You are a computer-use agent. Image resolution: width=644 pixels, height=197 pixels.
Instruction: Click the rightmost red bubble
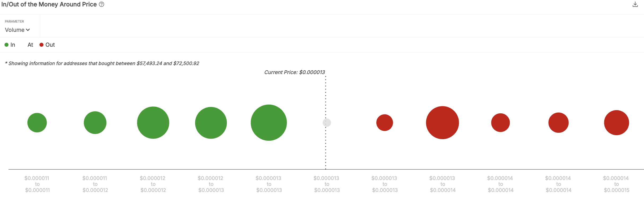616,123
